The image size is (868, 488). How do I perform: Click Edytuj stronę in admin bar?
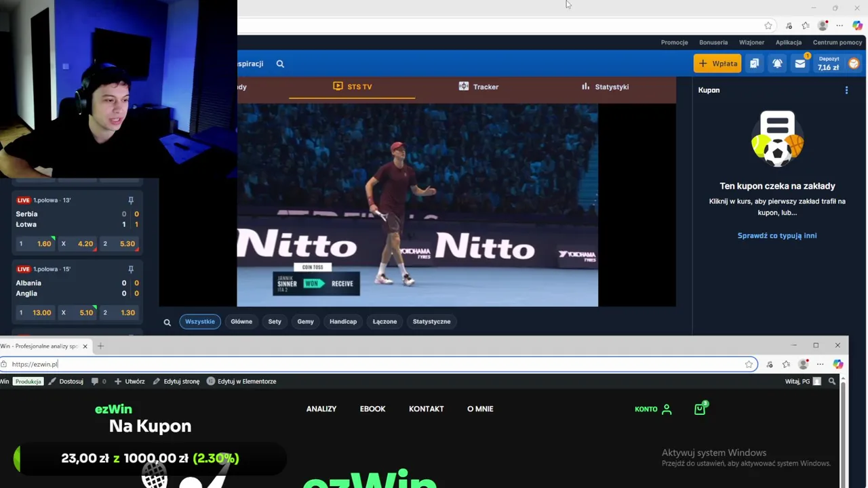pos(176,382)
